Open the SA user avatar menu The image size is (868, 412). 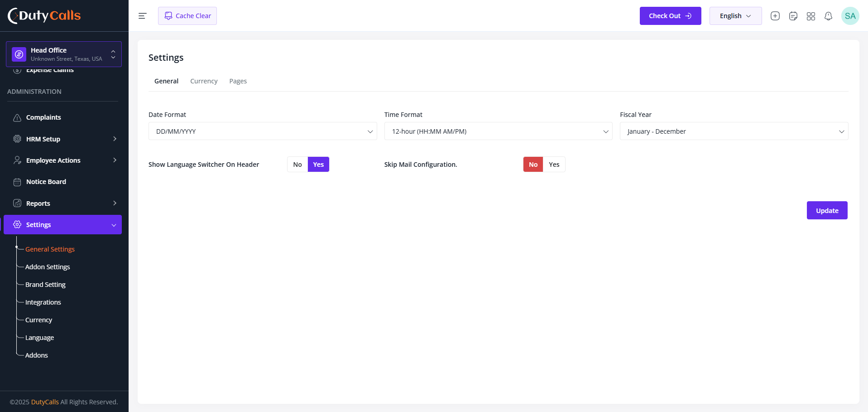pos(850,16)
